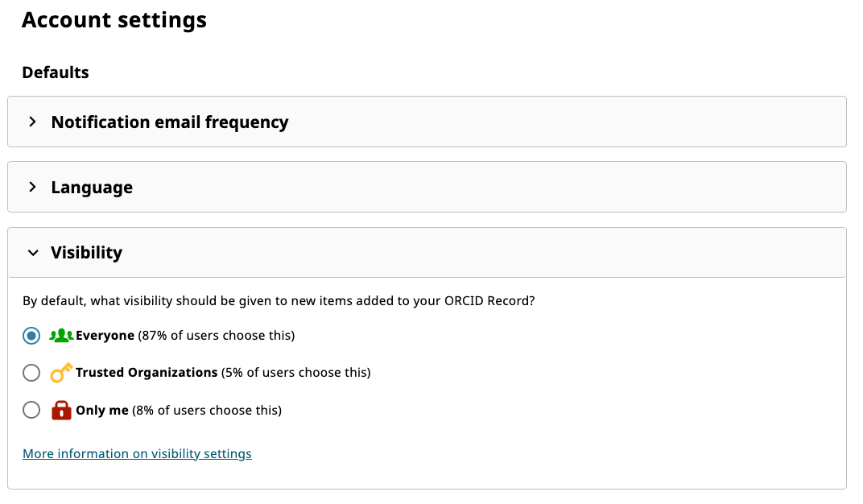Open More information on visibility settings
863x504 pixels.
(x=137, y=454)
